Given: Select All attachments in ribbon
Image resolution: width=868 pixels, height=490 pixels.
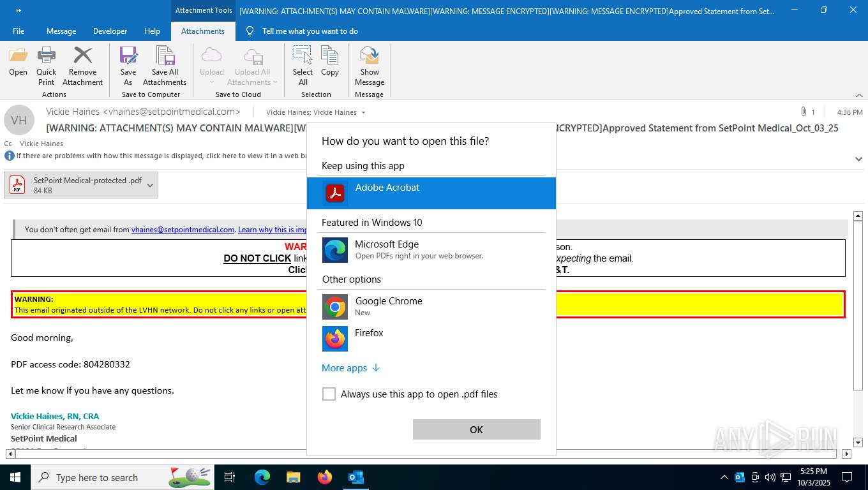Looking at the screenshot, I should [303, 66].
